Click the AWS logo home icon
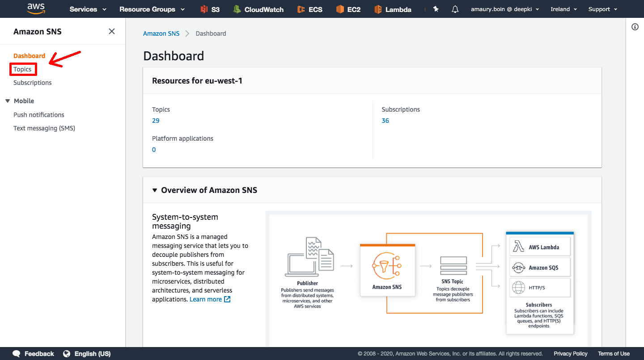 pos(36,8)
